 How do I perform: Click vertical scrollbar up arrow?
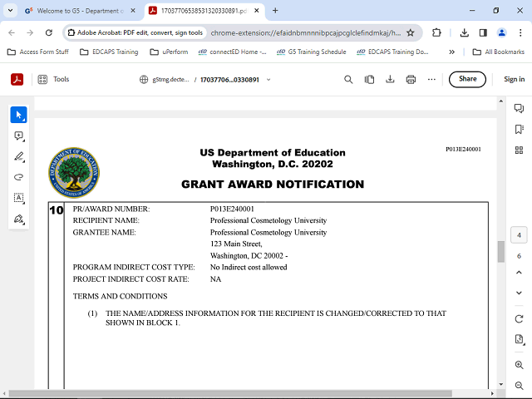(x=501, y=101)
